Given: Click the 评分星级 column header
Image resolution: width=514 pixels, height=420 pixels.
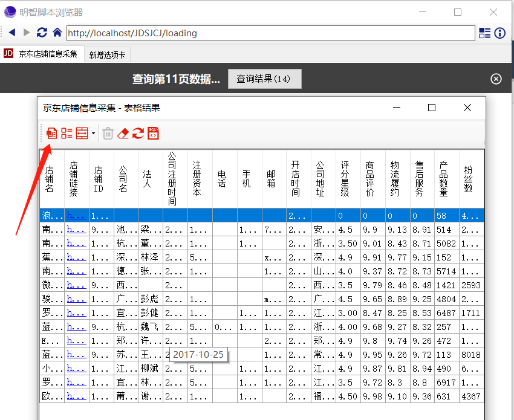Looking at the screenshot, I should click(348, 178).
